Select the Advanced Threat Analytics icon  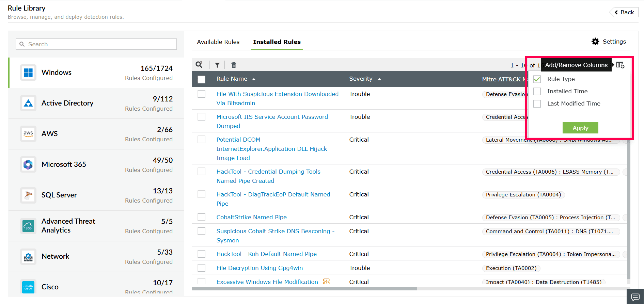pyautogui.click(x=28, y=226)
